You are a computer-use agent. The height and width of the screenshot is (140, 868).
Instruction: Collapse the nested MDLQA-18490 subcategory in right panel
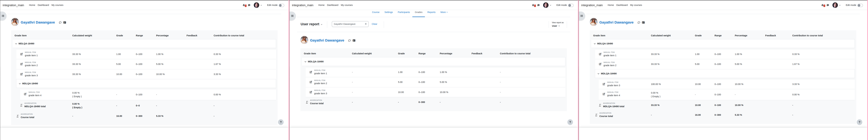point(598,74)
